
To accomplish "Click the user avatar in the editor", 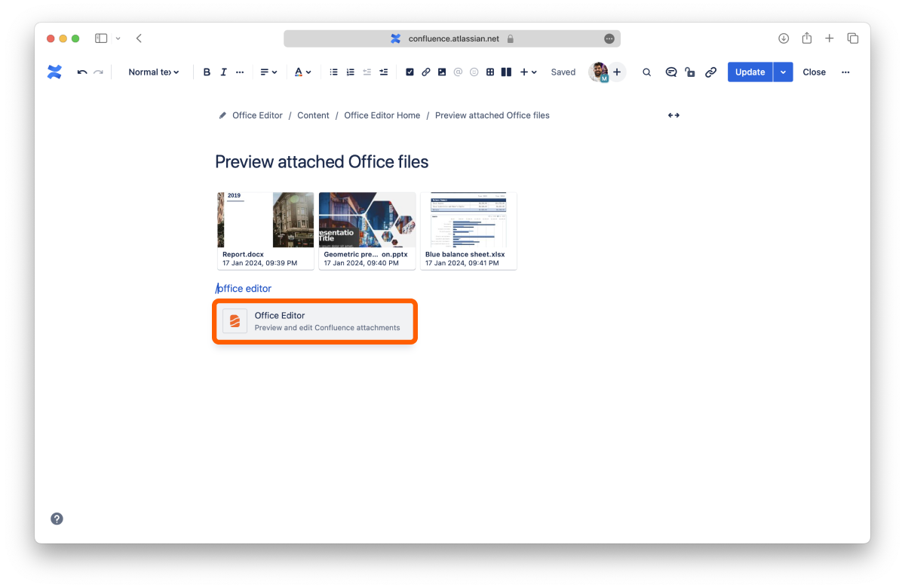I will pyautogui.click(x=598, y=72).
